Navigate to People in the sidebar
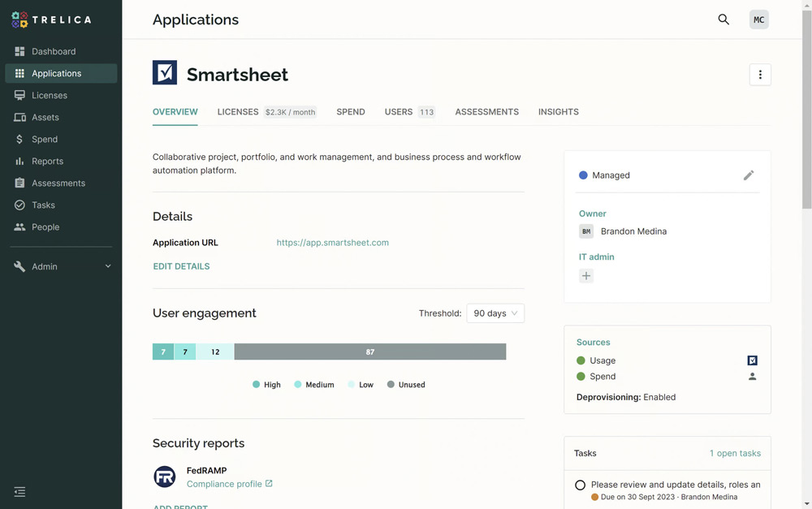Image resolution: width=812 pixels, height=509 pixels. click(x=61, y=226)
